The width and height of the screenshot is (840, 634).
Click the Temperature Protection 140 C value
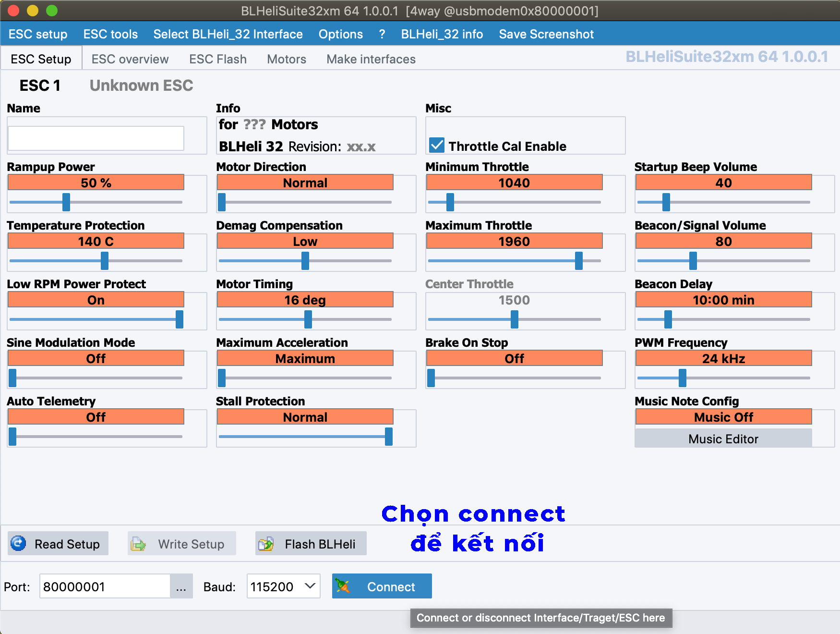coord(96,241)
